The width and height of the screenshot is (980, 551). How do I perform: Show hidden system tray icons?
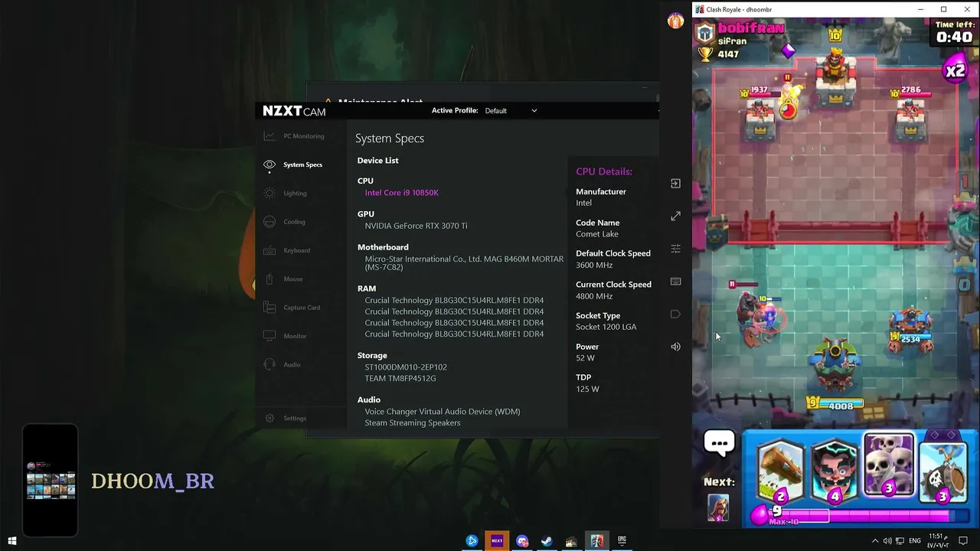coord(875,541)
